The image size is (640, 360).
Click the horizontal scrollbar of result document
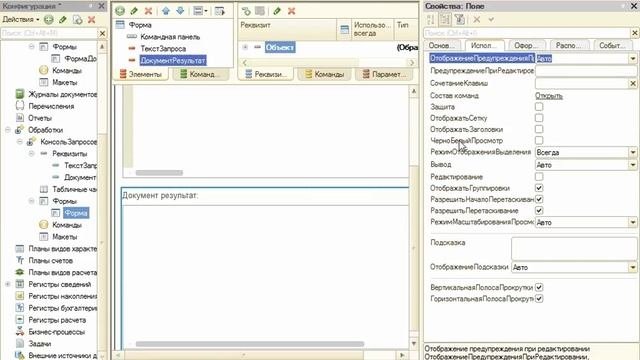250,344
